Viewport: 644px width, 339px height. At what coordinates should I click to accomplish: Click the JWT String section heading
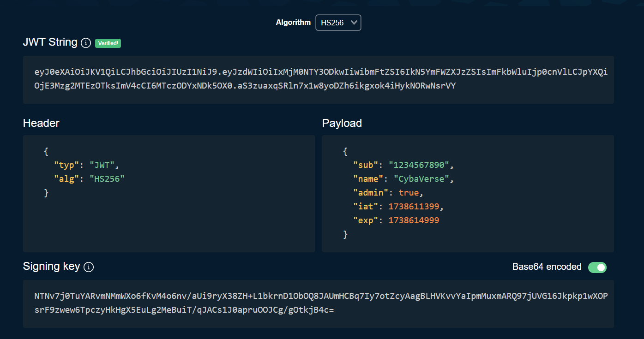coord(50,42)
